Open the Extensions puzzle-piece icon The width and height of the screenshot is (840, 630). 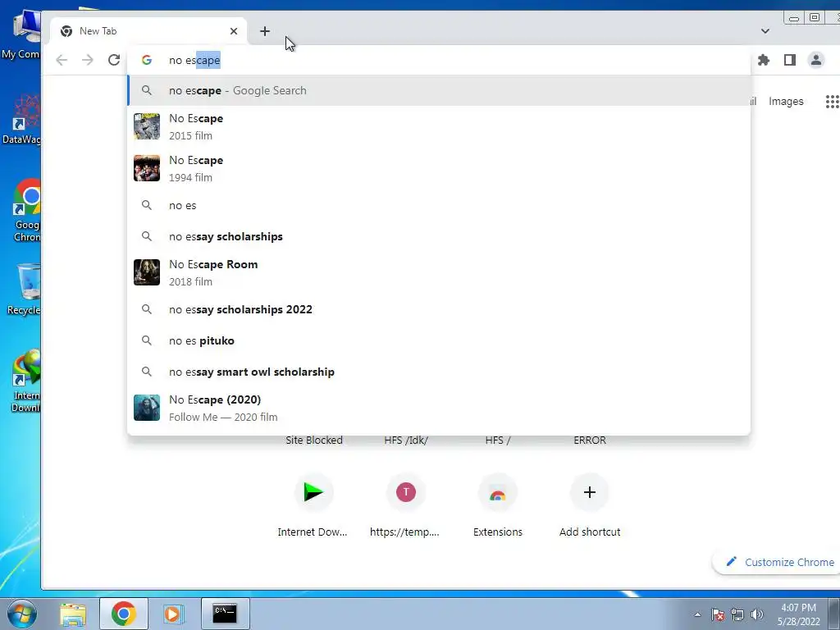[x=764, y=60]
